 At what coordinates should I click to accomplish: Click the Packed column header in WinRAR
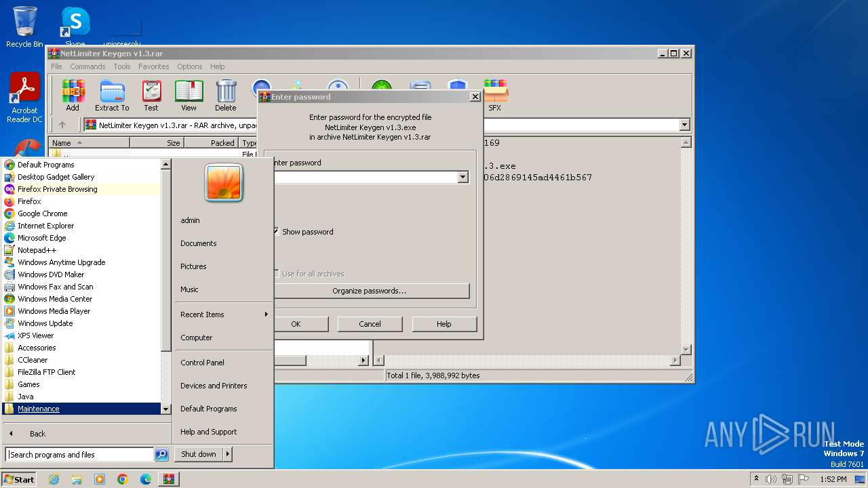[211, 143]
